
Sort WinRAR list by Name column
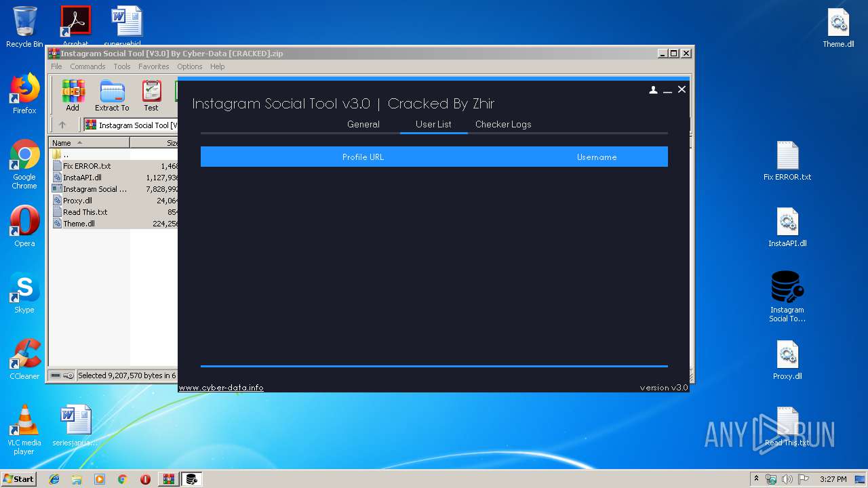coord(90,142)
